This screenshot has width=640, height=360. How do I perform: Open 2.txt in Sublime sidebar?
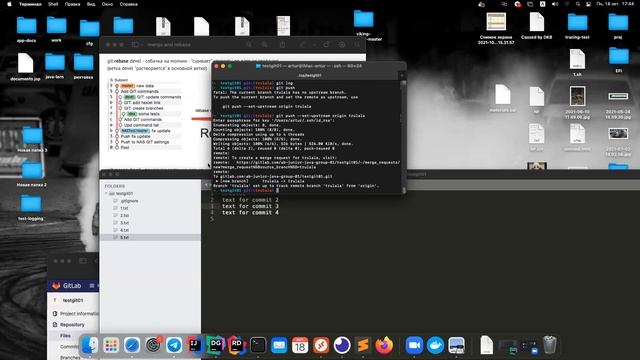[124, 216]
